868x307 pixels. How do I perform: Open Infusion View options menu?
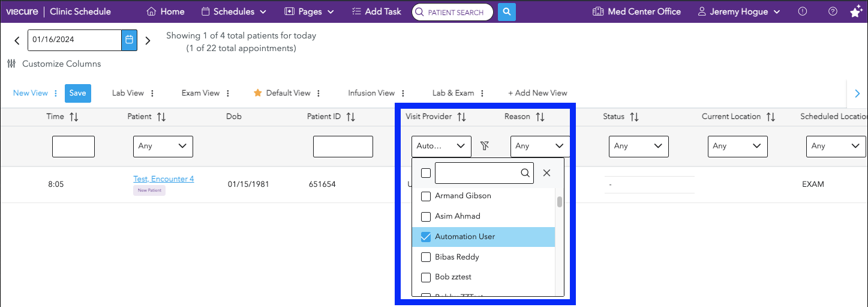(403, 93)
